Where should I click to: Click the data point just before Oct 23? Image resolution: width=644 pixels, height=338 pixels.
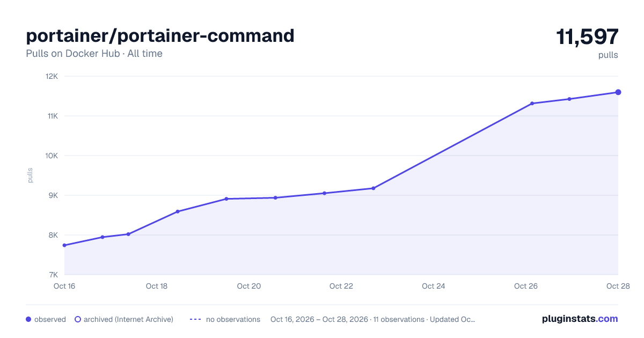[373, 188]
